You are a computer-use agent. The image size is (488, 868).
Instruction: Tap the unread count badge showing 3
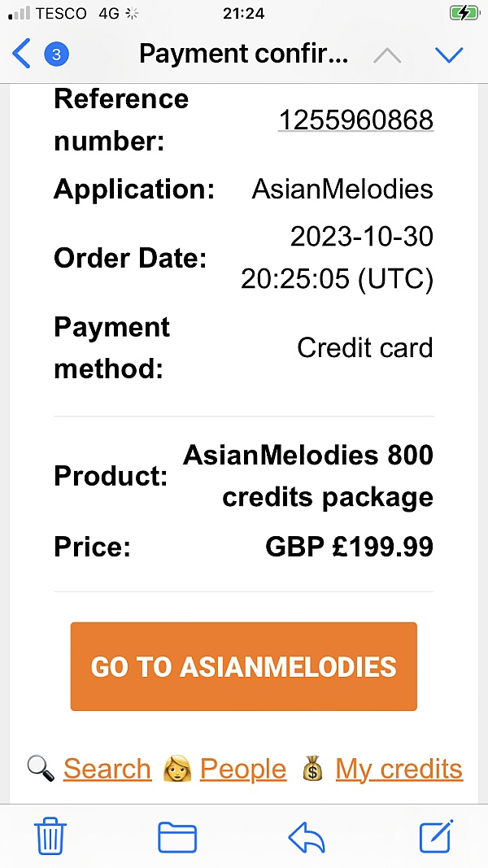click(56, 55)
